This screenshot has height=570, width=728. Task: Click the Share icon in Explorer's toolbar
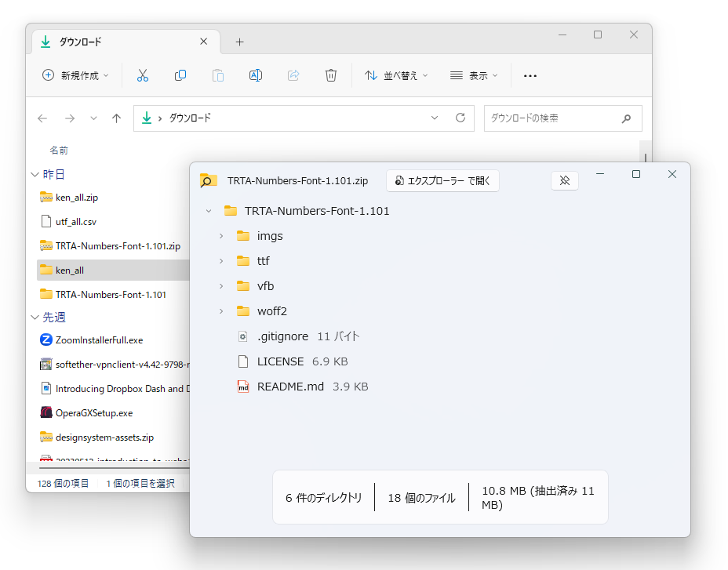(293, 75)
